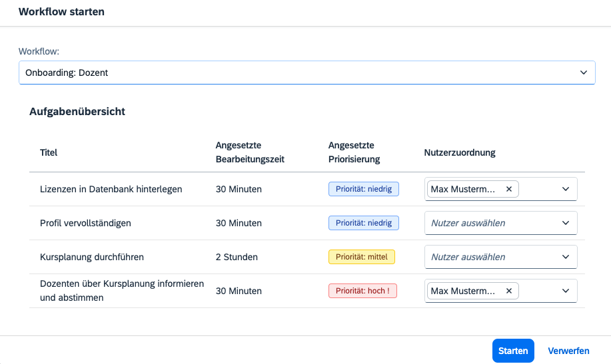
Task: Select the Max Mustermann token in last row
Action: (464, 291)
